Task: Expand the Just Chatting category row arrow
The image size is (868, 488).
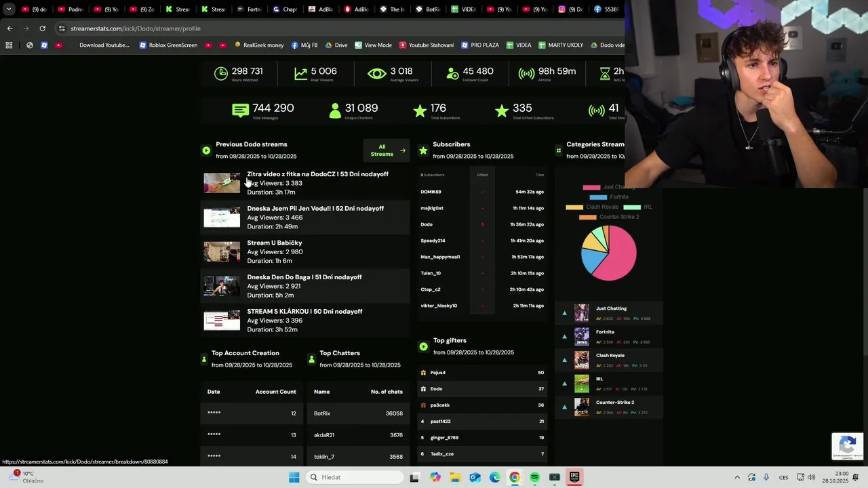Action: [x=564, y=313]
